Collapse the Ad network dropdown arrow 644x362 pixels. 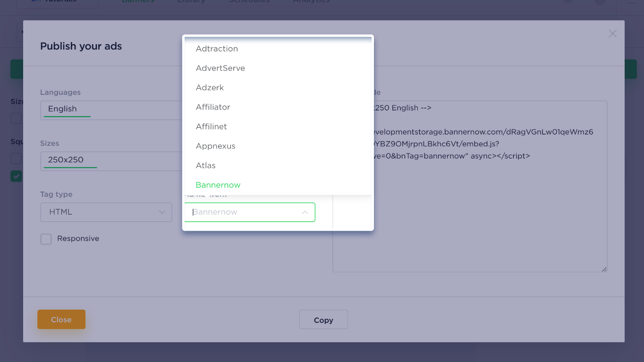pos(305,212)
